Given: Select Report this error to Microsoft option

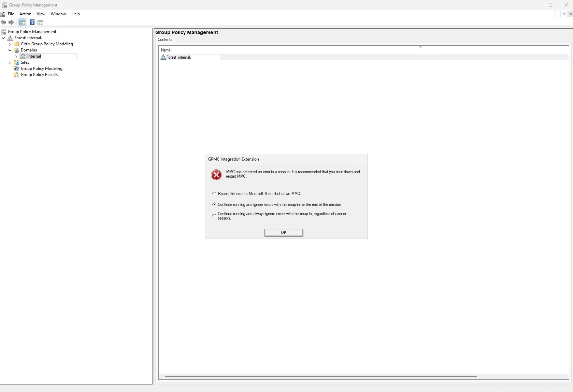Looking at the screenshot, I should 214,194.
